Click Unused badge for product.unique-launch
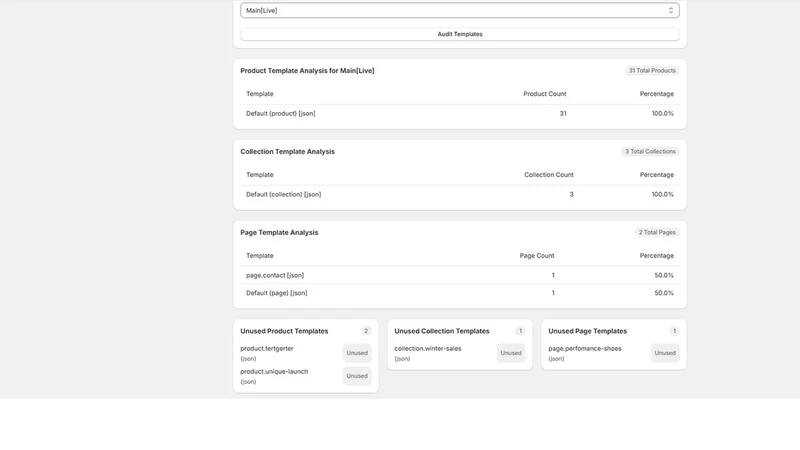Viewport: 800px width, 450px height. pos(357,376)
